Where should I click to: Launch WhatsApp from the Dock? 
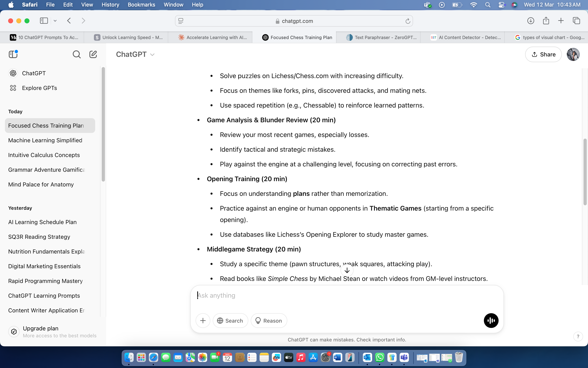point(380,357)
